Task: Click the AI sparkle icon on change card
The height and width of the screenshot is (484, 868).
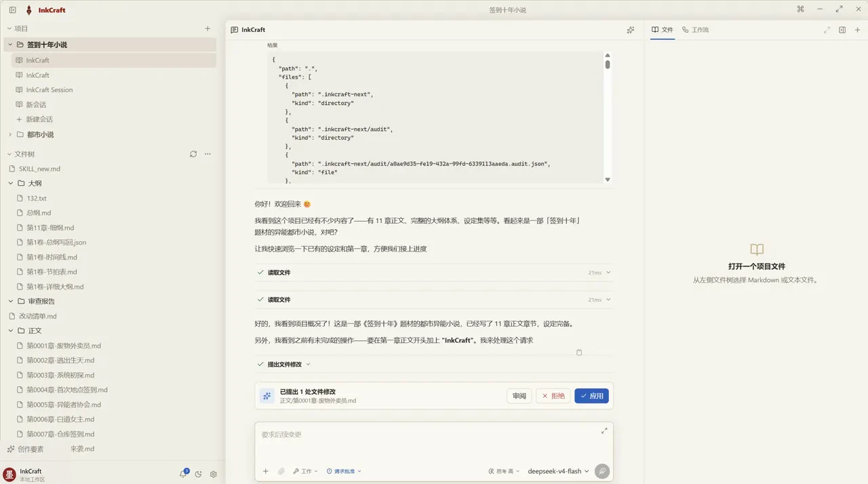Action: (x=267, y=396)
